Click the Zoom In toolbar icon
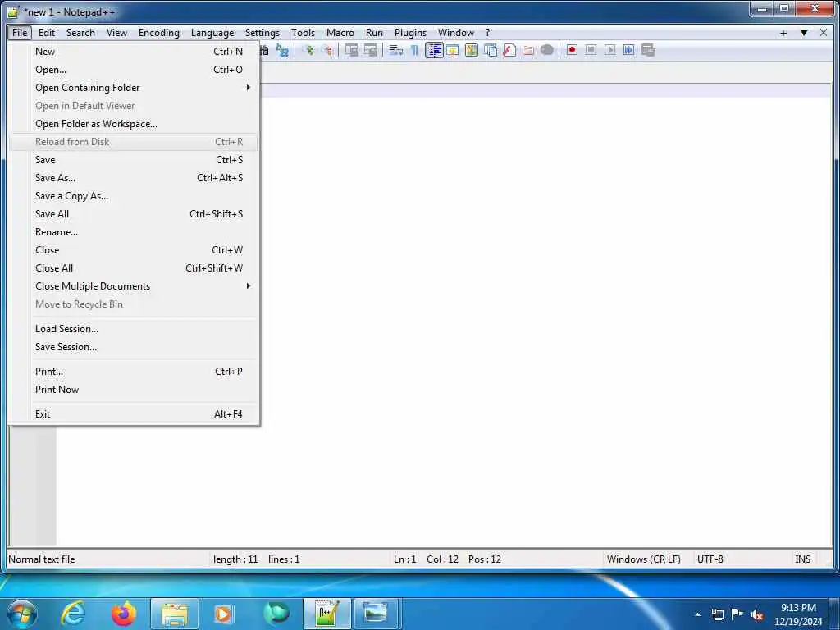840x630 pixels. coord(308,50)
